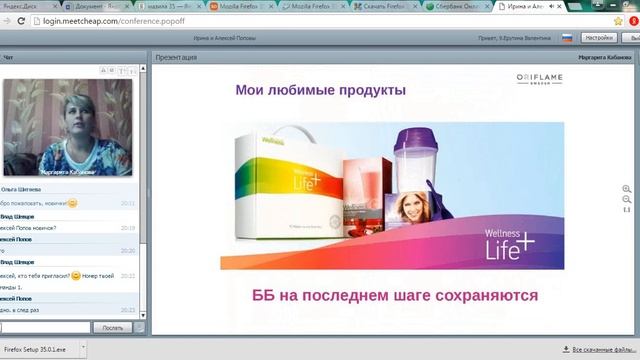
Task: Click 'ББ на последнем шаге сохраняются' text
Action: [395, 295]
